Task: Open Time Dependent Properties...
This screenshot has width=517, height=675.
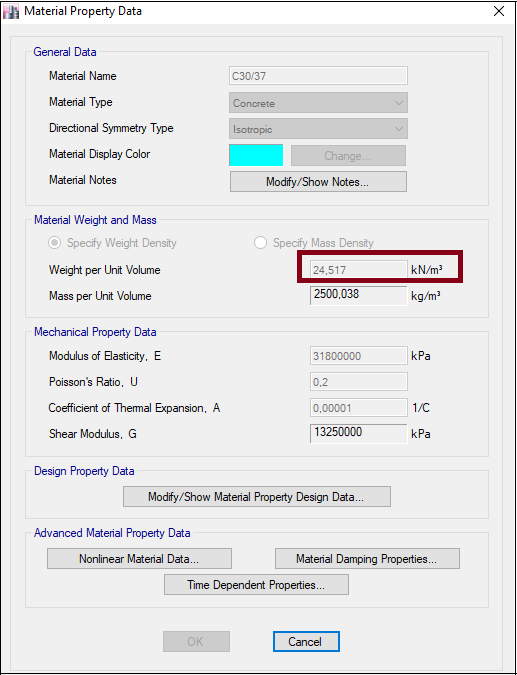Action: click(256, 585)
